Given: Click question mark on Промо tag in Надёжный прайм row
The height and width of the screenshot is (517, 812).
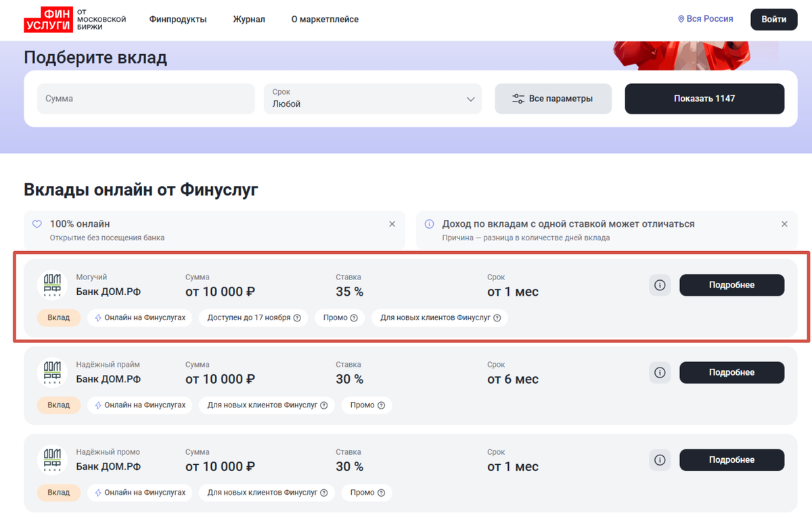Looking at the screenshot, I should [x=381, y=405].
